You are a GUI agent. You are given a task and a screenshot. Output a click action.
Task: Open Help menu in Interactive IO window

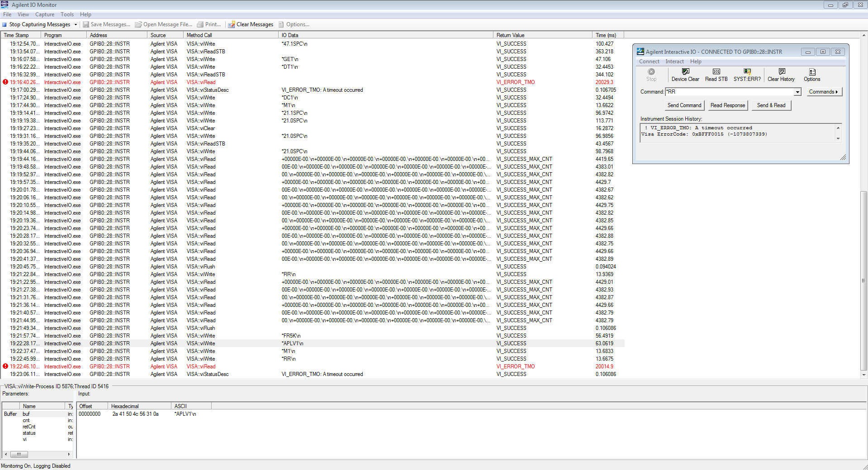pyautogui.click(x=696, y=61)
